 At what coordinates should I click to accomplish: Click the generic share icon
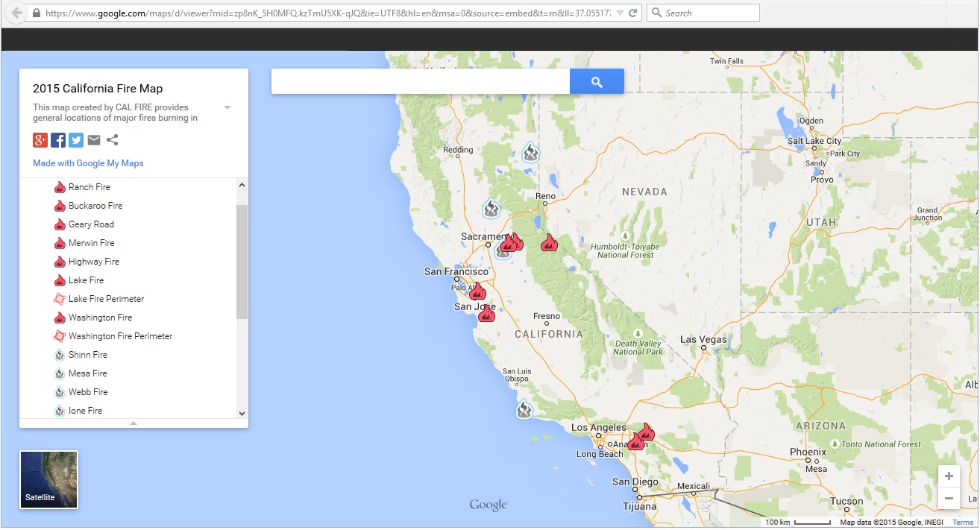pyautogui.click(x=112, y=140)
